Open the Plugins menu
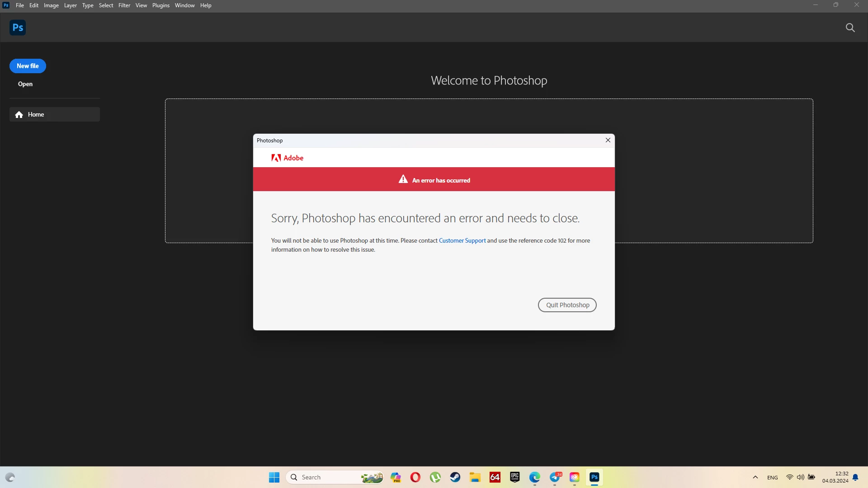The image size is (868, 488). coord(160,5)
